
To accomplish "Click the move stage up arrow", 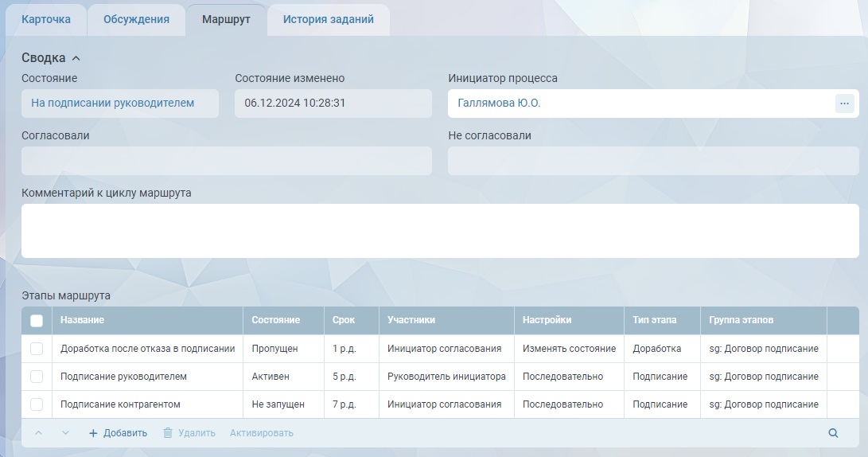I will (39, 433).
